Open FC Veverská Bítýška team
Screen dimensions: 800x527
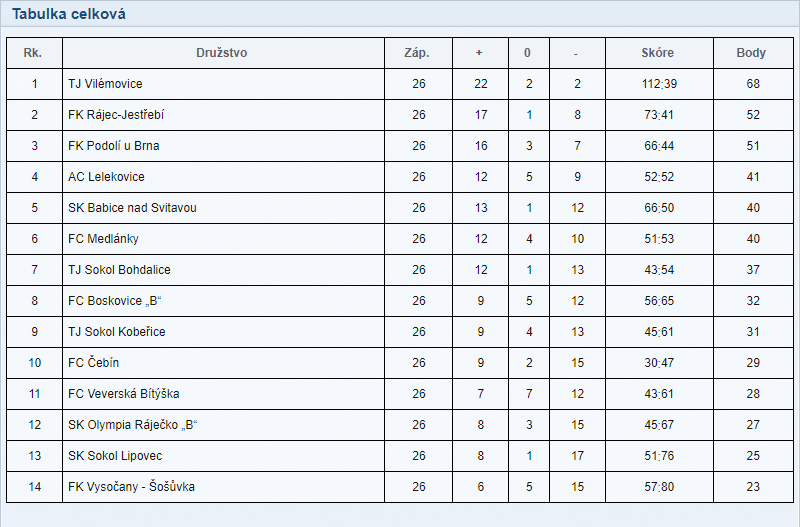pyautogui.click(x=124, y=394)
